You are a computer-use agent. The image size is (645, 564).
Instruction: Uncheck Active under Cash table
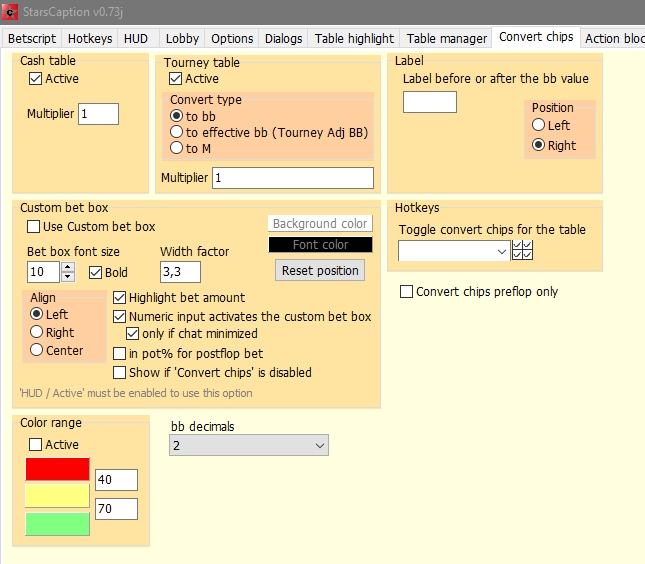35,79
